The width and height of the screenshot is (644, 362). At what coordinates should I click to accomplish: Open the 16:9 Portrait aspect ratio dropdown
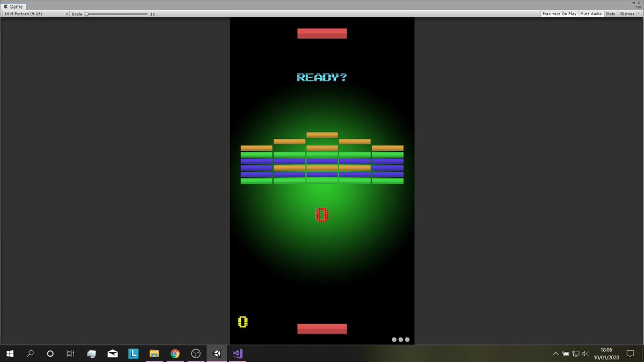(x=36, y=13)
